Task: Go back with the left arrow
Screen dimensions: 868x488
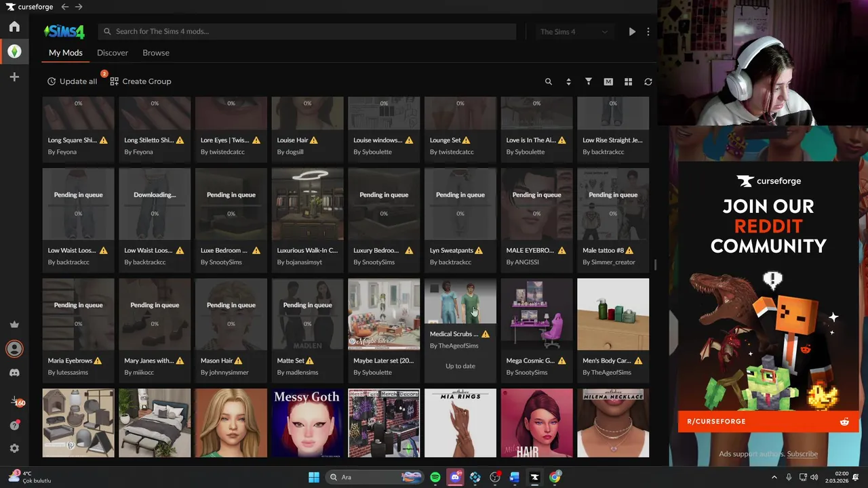Action: pos(65,7)
